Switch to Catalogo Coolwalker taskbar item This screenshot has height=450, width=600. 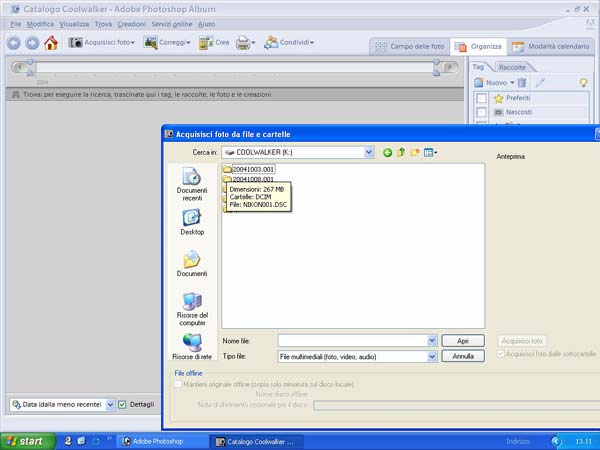(x=257, y=442)
